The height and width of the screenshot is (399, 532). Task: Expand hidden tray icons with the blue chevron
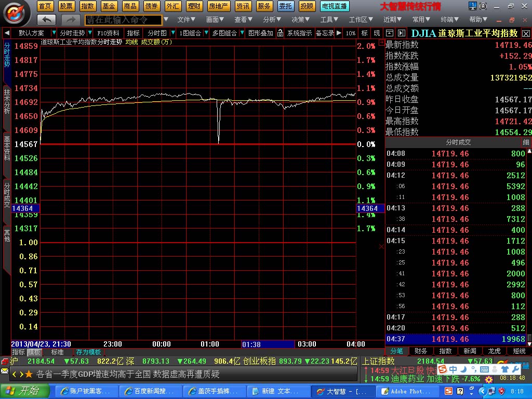[483, 391]
